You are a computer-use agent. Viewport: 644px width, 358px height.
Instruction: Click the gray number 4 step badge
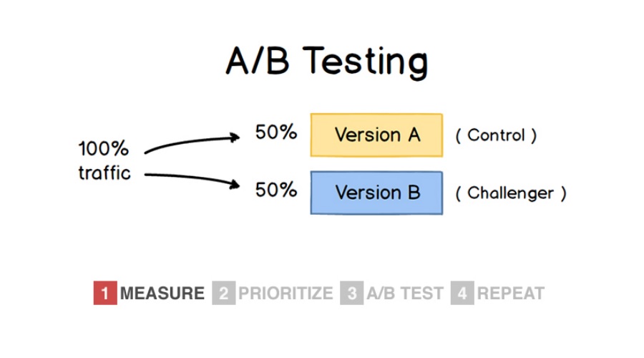click(x=462, y=293)
